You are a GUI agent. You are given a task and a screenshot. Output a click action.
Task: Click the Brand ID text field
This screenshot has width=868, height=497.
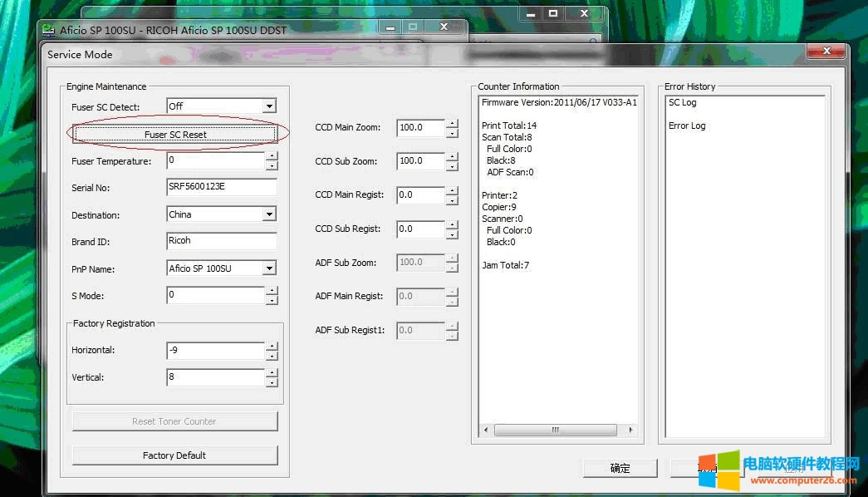[x=221, y=241]
